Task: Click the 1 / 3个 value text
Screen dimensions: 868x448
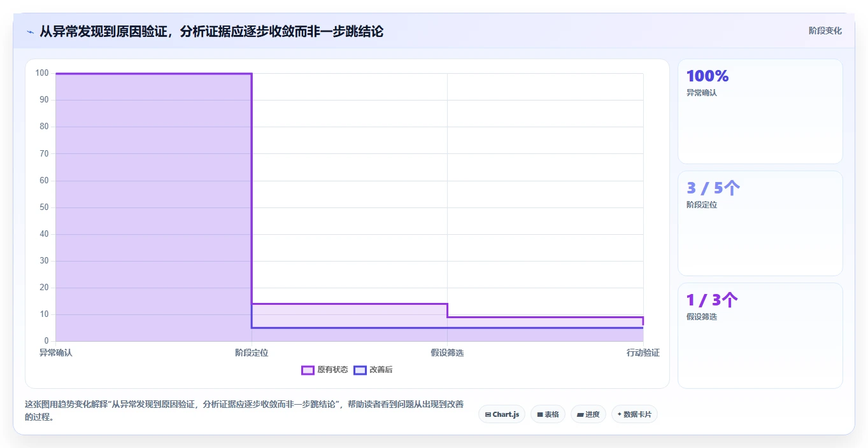Action: pyautogui.click(x=712, y=300)
